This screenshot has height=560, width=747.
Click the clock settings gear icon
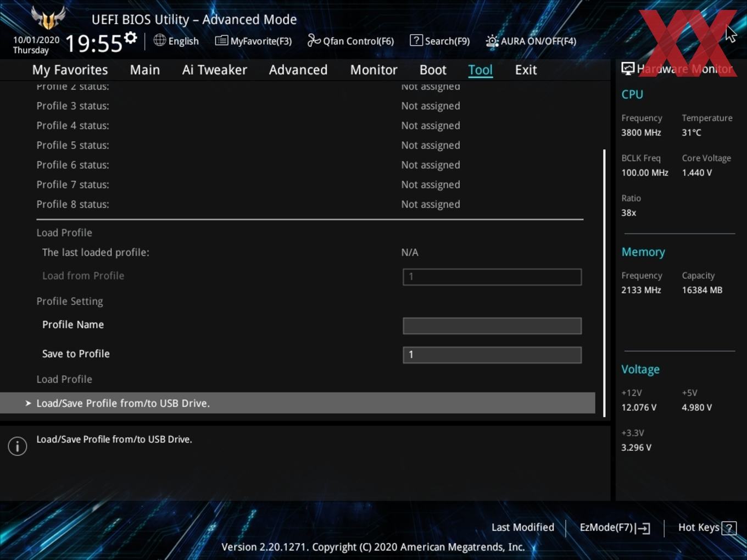(131, 38)
